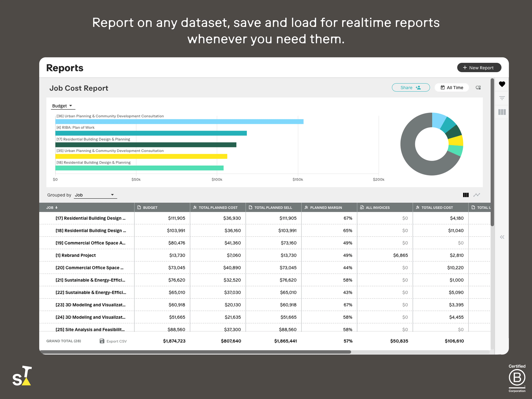This screenshot has width=532, height=399.
Task: Click the $6,865 invoices value
Action: 400,255
